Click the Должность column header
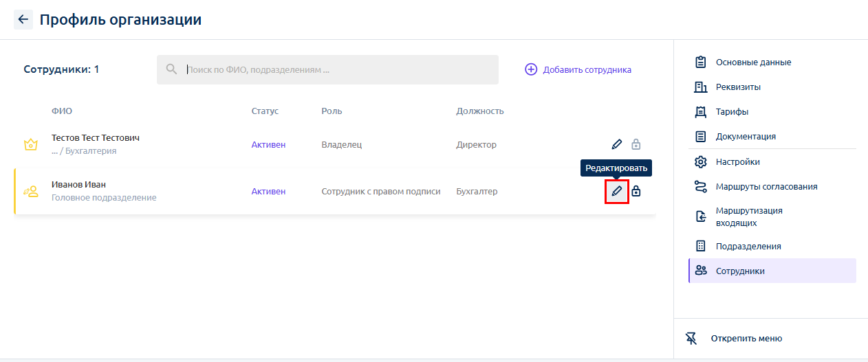Image resolution: width=868 pixels, height=362 pixels. coord(480,111)
